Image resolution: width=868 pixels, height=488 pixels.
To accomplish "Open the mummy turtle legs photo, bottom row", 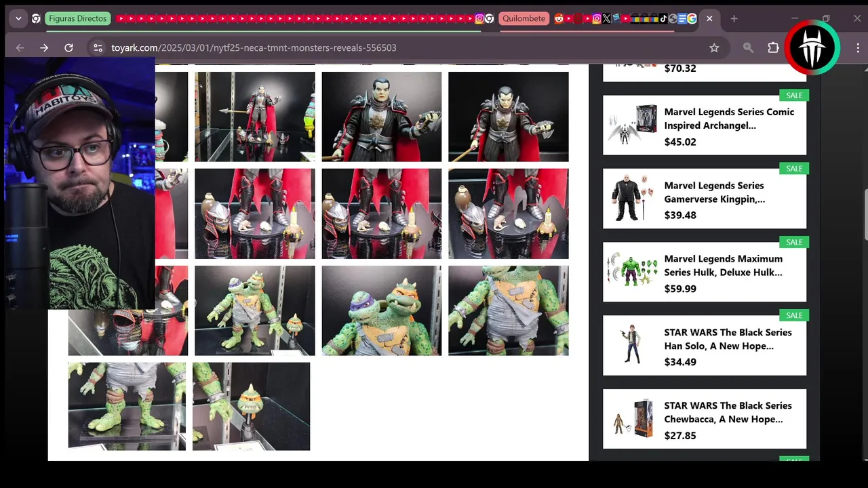I will tap(127, 406).
